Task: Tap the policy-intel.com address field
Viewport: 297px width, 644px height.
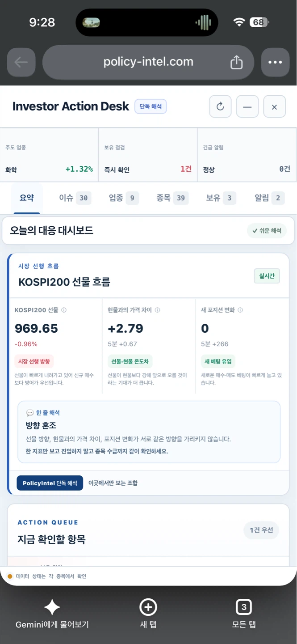Action: coord(148,62)
